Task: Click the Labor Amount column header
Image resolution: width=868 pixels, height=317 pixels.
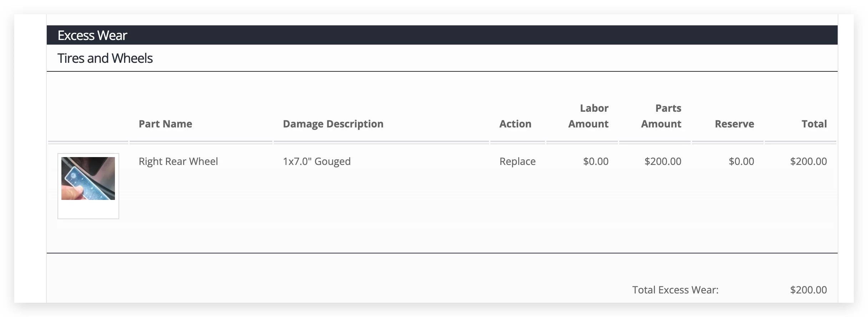Action: pyautogui.click(x=588, y=116)
